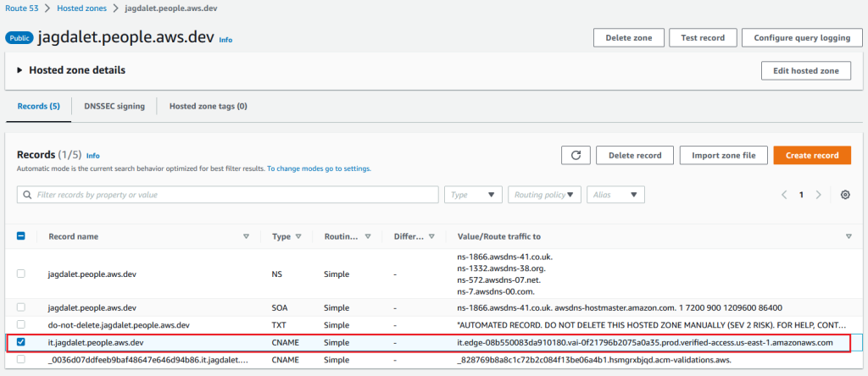
Task: Switch to Hosted zone tags (0) tab
Action: (209, 106)
